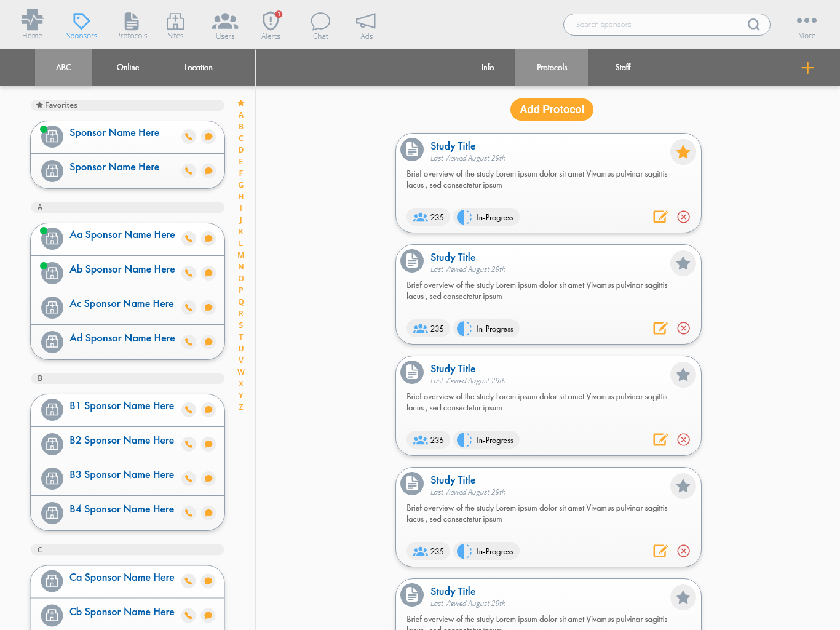Screen dimensions: 840x630
Task: Edit the first Study Title card
Action: tap(660, 217)
